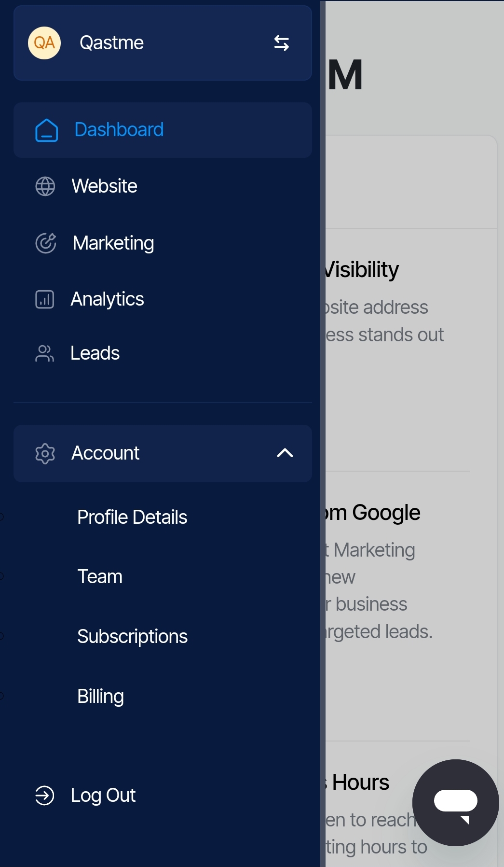Viewport: 504px width, 867px height.
Task: Open the Billing menu item
Action: click(100, 697)
